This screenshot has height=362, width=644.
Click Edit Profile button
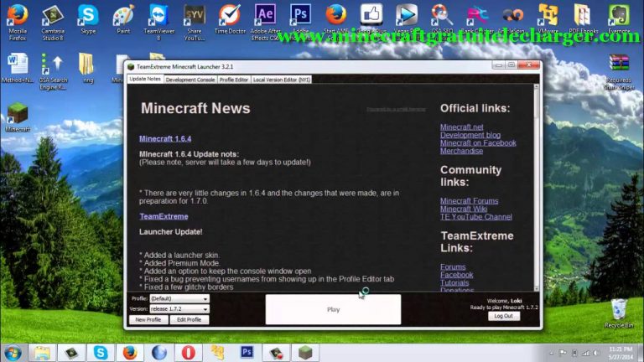pos(189,319)
